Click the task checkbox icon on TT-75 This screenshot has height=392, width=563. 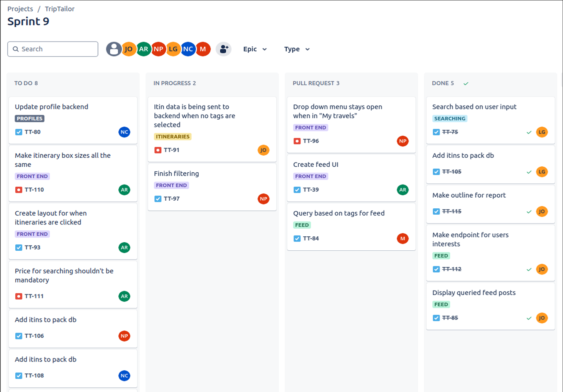pyautogui.click(x=436, y=132)
